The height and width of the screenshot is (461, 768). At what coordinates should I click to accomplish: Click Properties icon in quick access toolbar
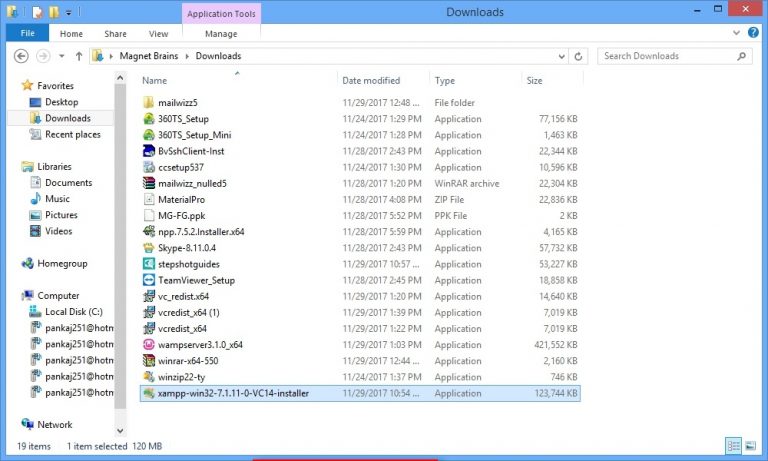(37, 12)
